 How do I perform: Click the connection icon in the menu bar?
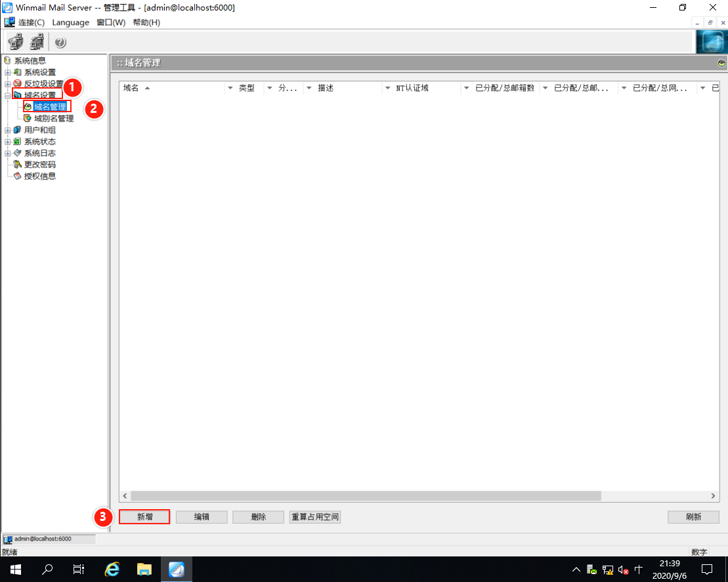9,22
